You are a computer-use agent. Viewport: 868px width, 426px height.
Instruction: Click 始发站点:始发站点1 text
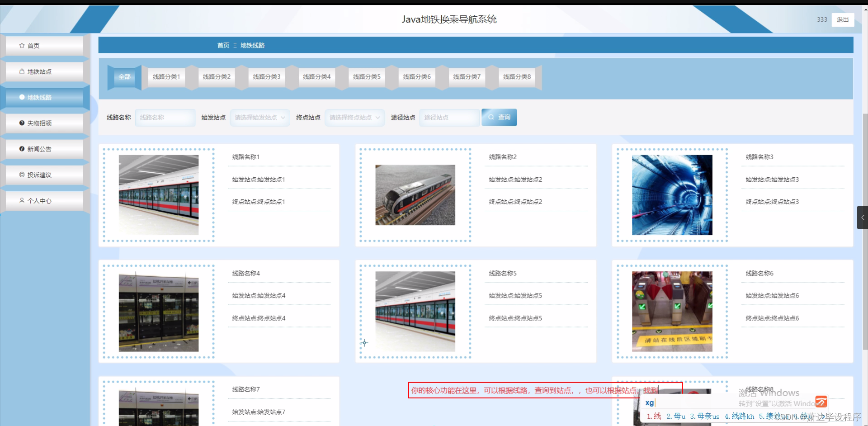coord(259,180)
